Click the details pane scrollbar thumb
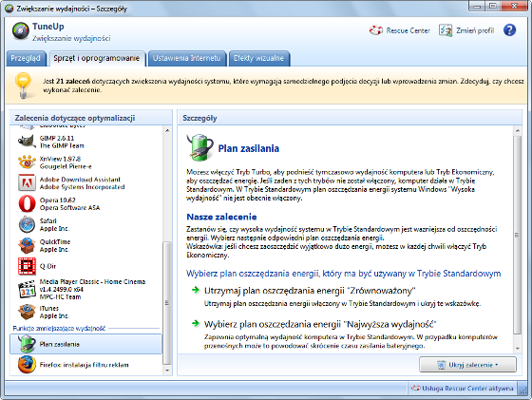This screenshot has width=532, height=400. click(518, 235)
